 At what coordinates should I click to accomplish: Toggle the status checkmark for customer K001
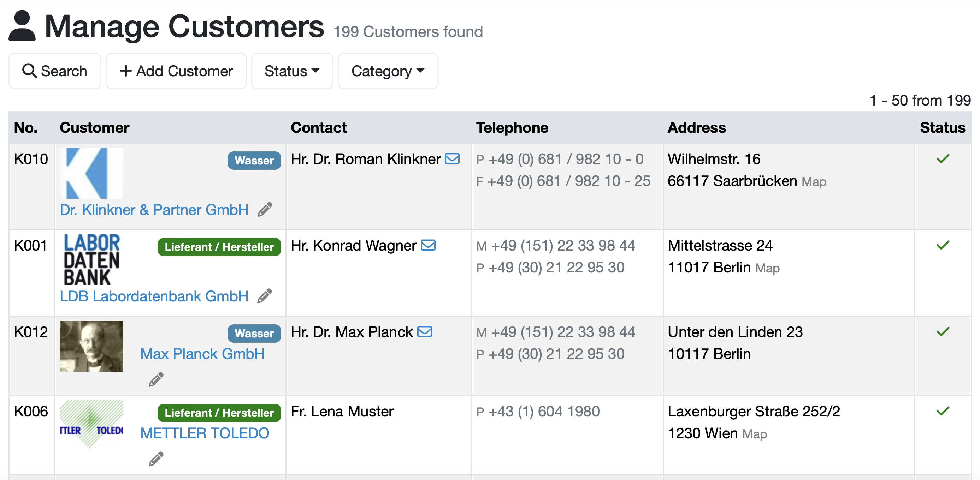(x=943, y=245)
